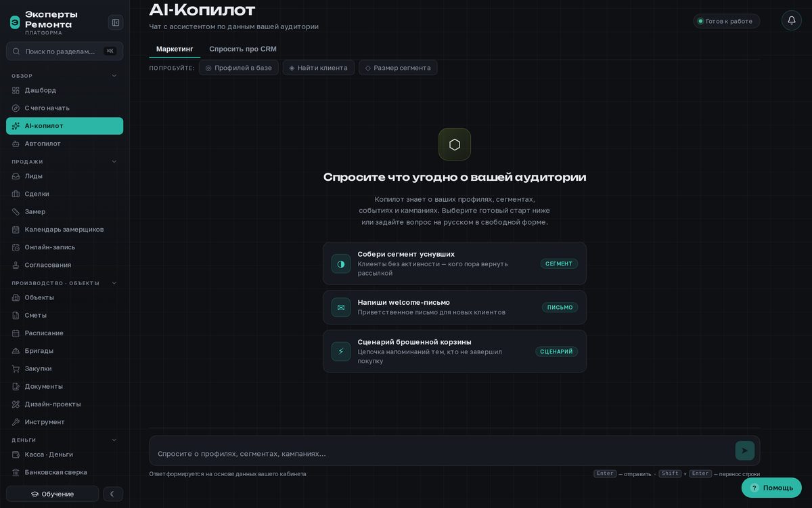The width and height of the screenshot is (812, 508).
Task: Open AI-копилот in the sidebar
Action: [65, 126]
